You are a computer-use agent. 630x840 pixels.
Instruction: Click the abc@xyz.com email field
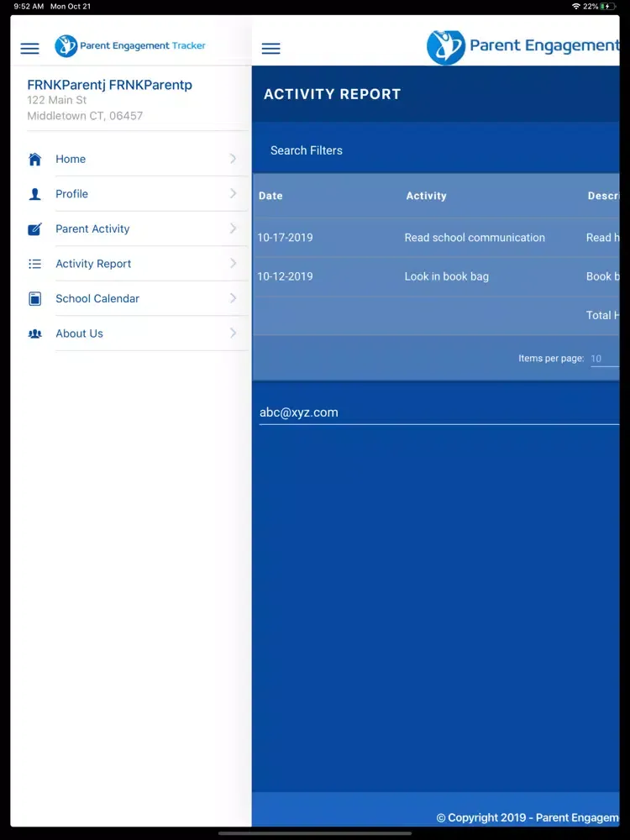[x=439, y=412]
